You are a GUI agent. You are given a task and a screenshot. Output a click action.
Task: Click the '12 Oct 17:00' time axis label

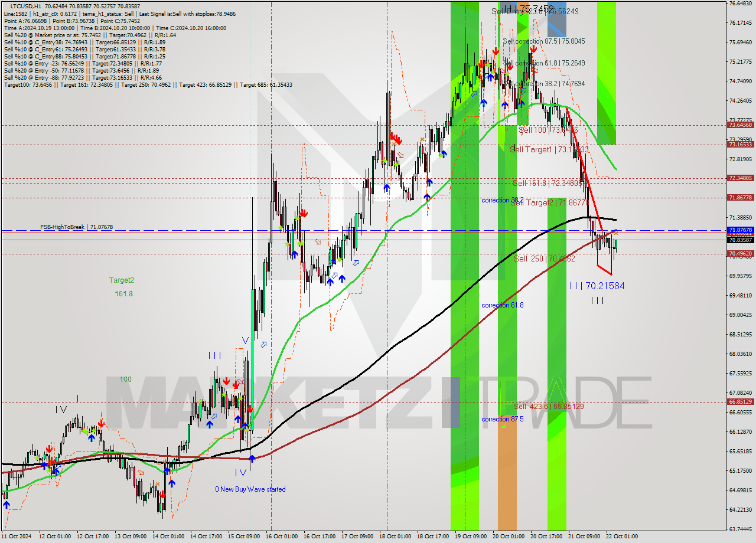coord(93,537)
